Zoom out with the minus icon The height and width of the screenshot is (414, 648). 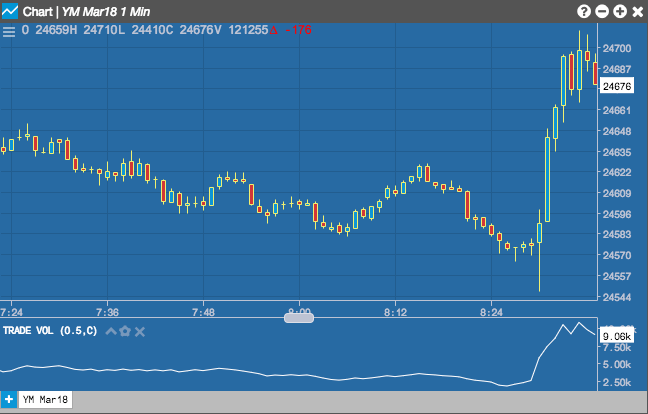point(602,11)
